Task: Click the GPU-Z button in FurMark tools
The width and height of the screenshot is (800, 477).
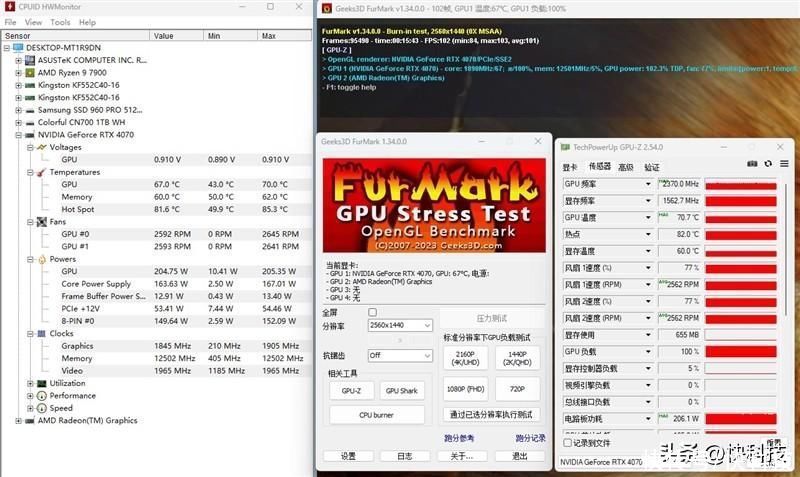Action: pos(352,390)
